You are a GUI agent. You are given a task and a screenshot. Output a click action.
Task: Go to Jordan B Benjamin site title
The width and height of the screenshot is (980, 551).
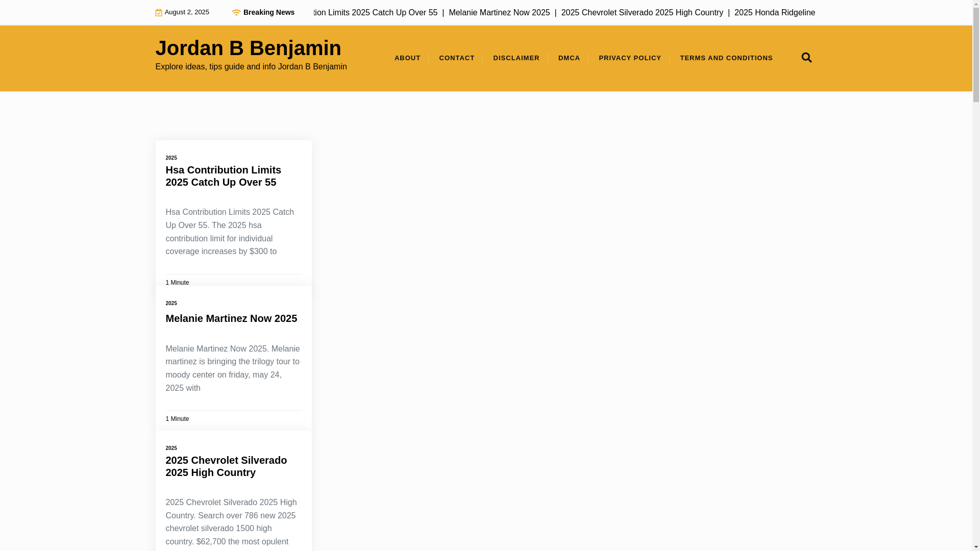(248, 48)
